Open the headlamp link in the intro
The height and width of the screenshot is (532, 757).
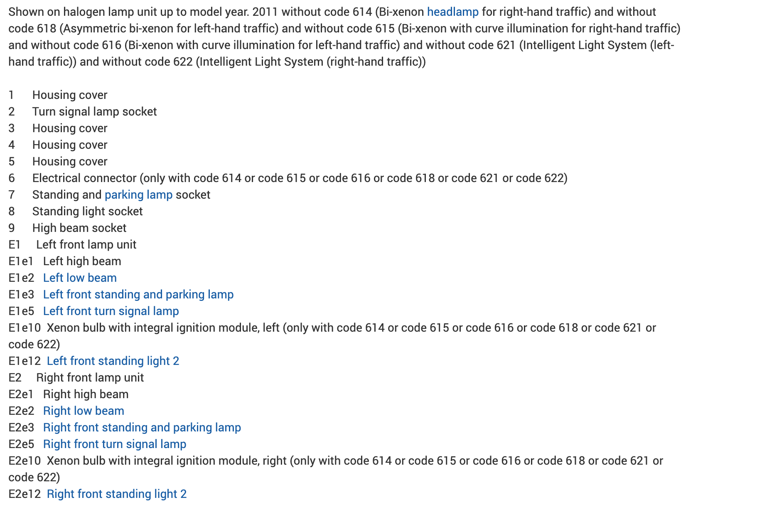[452, 12]
